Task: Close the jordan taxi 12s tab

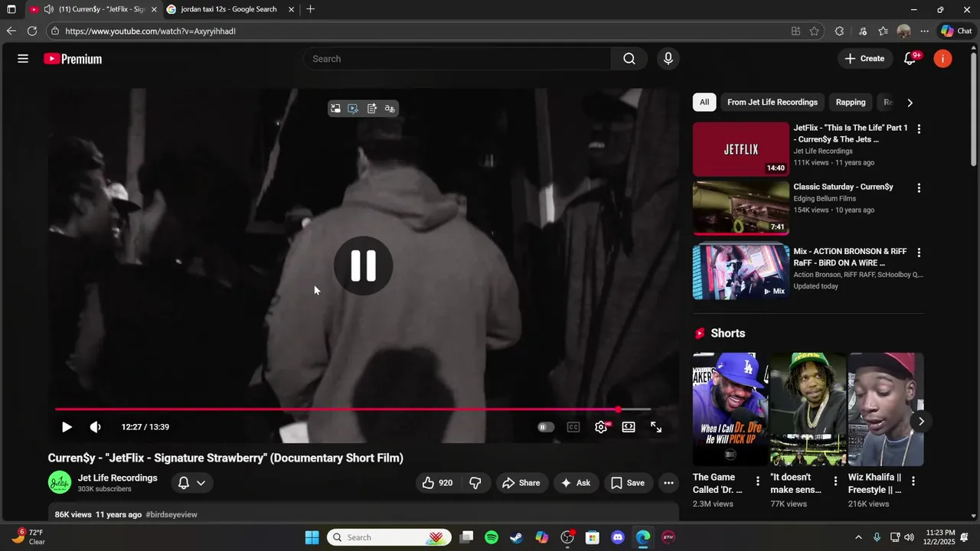Action: (291, 9)
